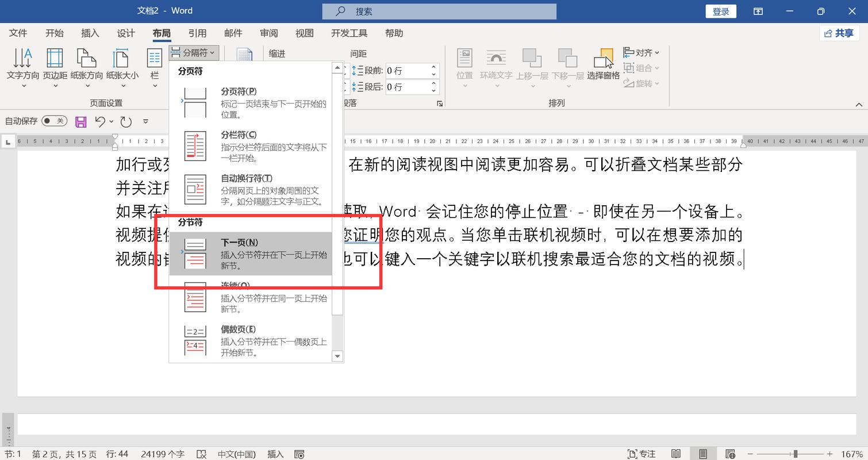Switch to the 插入 insert tab
Image resolution: width=868 pixels, height=460 pixels.
click(90, 33)
